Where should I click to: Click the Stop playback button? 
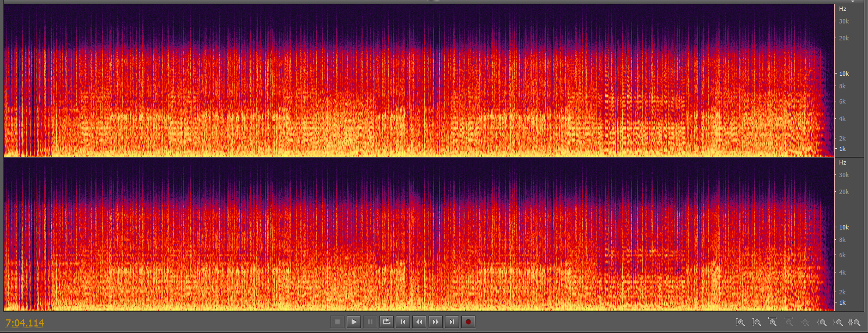coord(337,322)
